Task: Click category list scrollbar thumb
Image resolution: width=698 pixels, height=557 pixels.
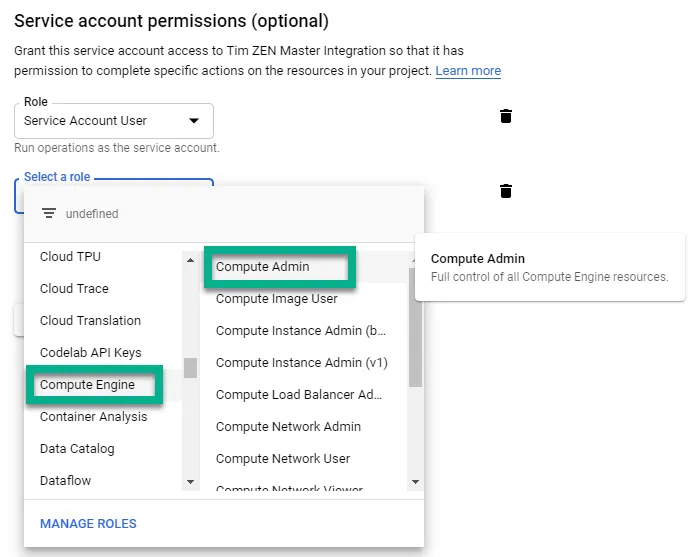Action: point(191,368)
